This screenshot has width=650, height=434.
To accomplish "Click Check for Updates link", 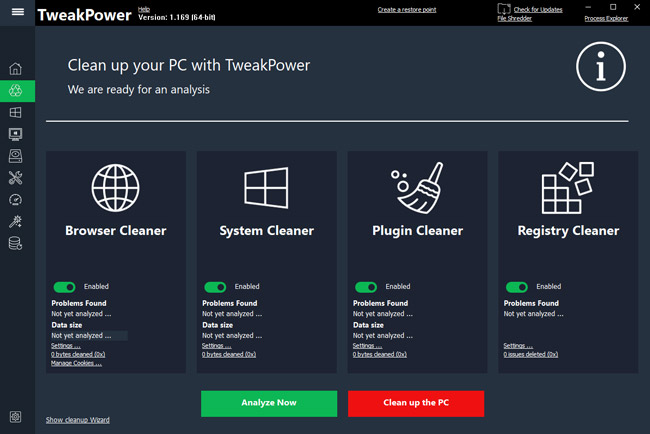I will click(538, 10).
